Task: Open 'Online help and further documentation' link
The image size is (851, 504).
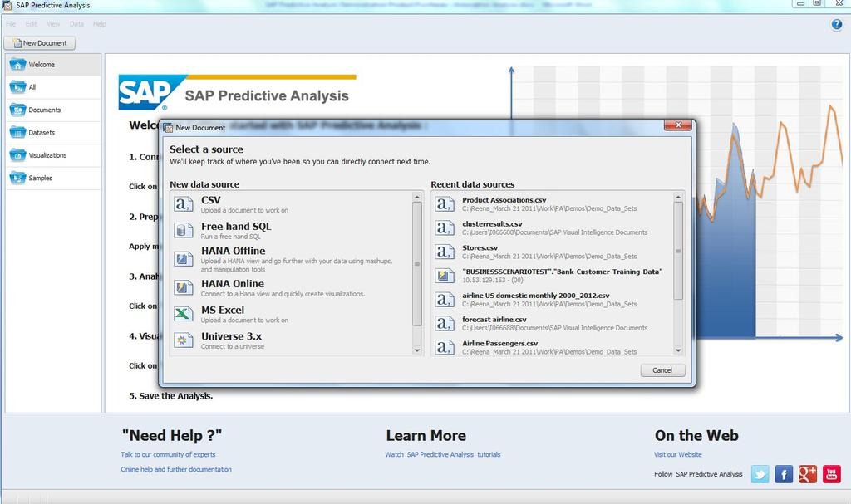Action: pos(176,469)
